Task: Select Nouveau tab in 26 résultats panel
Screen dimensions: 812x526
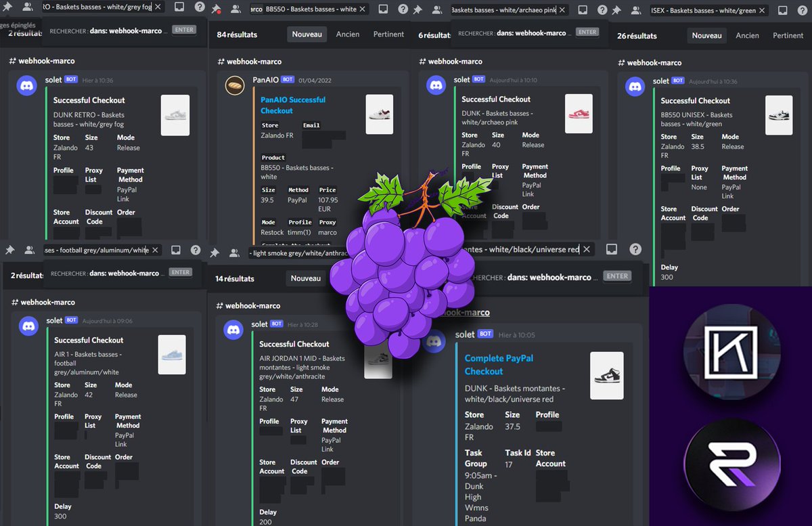Action: tap(707, 36)
